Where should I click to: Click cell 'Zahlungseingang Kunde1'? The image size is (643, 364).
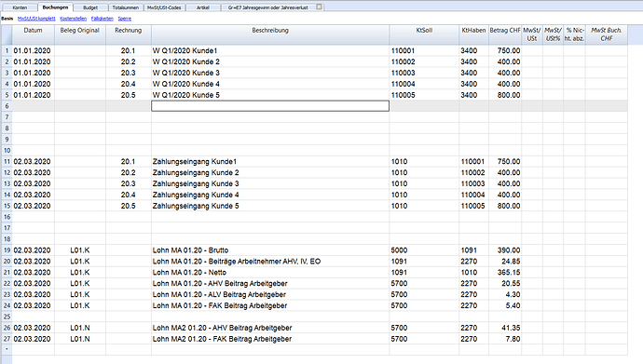pos(270,162)
